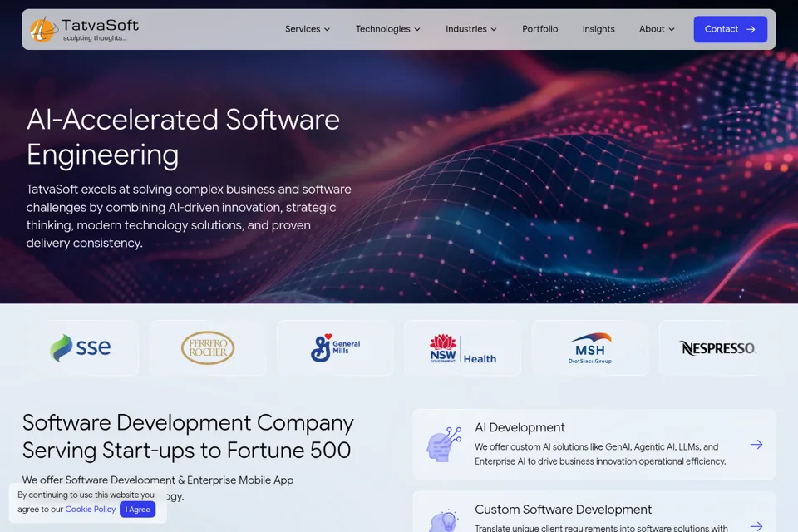Select the Nespresso logo card
798x532 pixels.
click(717, 347)
